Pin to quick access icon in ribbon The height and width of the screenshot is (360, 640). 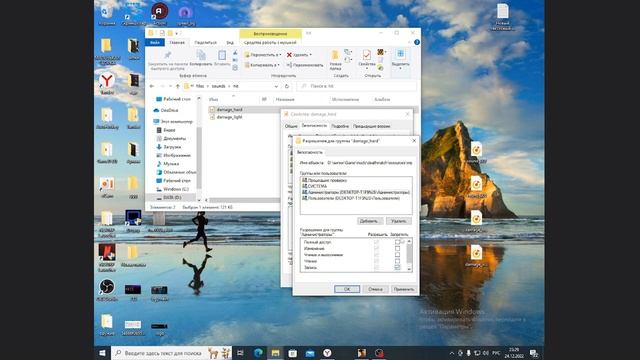point(167,55)
